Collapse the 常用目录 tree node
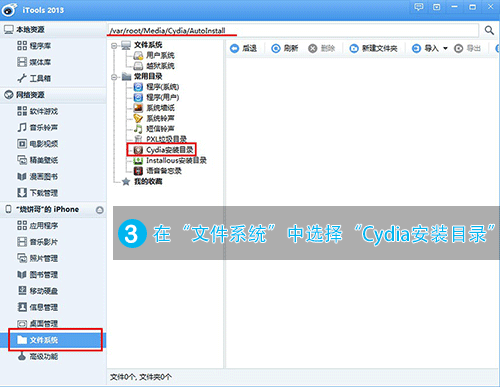500x387 pixels. click(114, 77)
